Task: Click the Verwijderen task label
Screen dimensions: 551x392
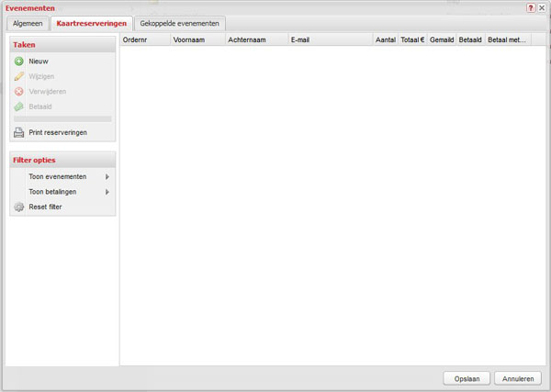Action: 48,92
